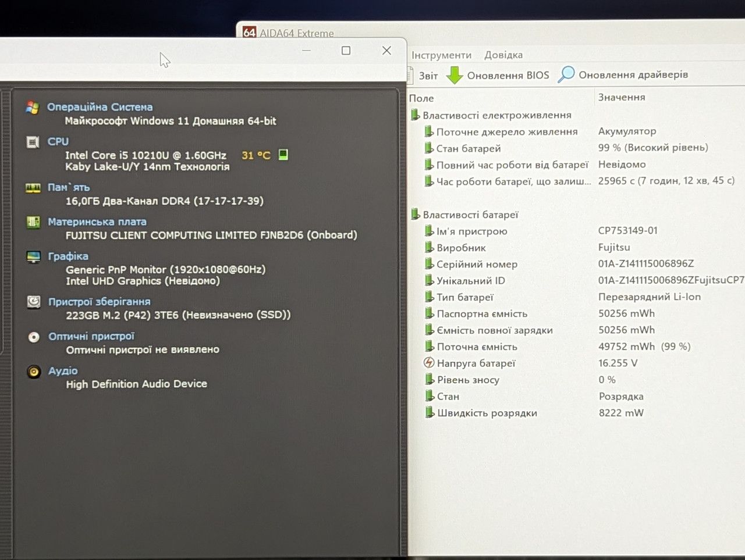Screen dimensions: 745x560
Task: Click the memory module icon
Action: click(33, 188)
